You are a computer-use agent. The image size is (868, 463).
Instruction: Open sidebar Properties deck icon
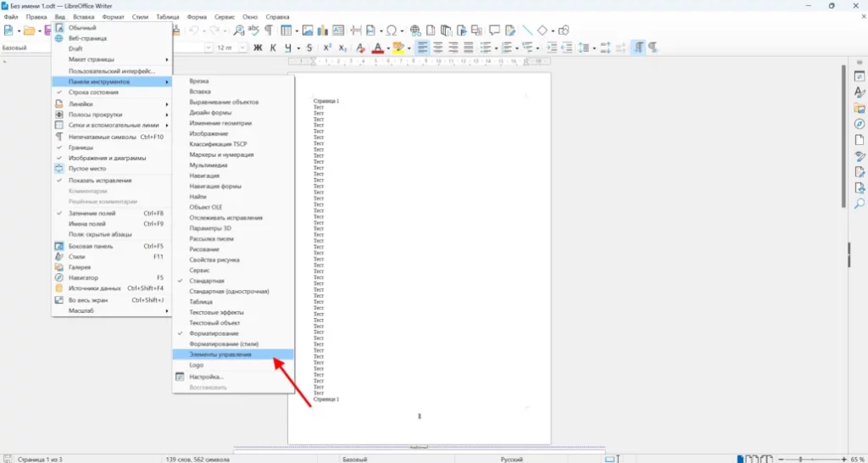860,76
